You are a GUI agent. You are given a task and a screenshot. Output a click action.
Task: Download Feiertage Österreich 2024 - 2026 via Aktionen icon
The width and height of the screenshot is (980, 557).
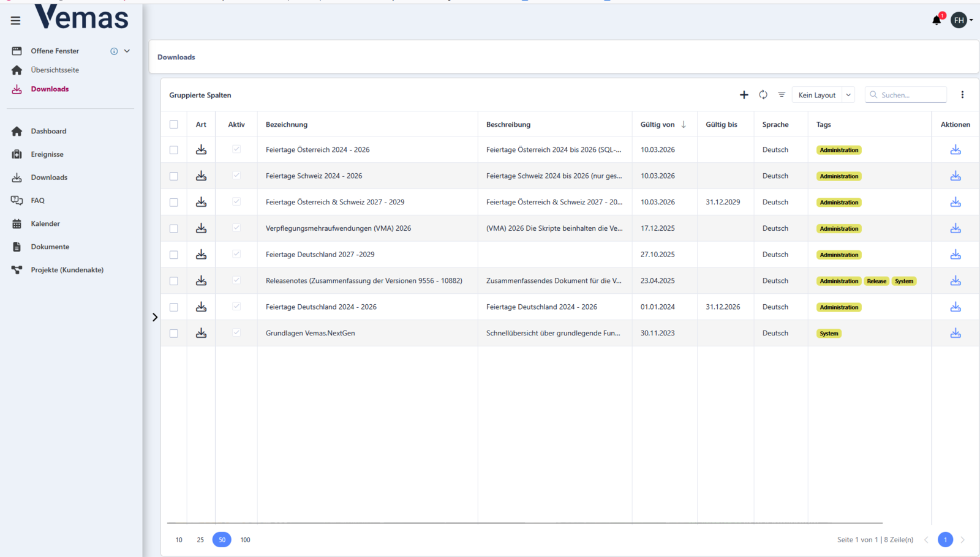tap(956, 150)
